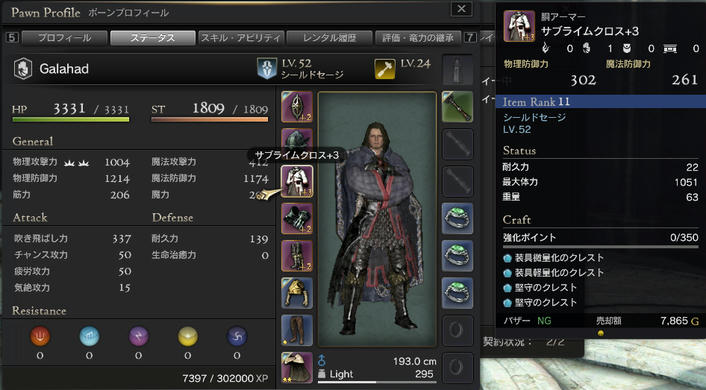Open the レンタル履歴 tab
This screenshot has width=706, height=390.
[x=329, y=38]
